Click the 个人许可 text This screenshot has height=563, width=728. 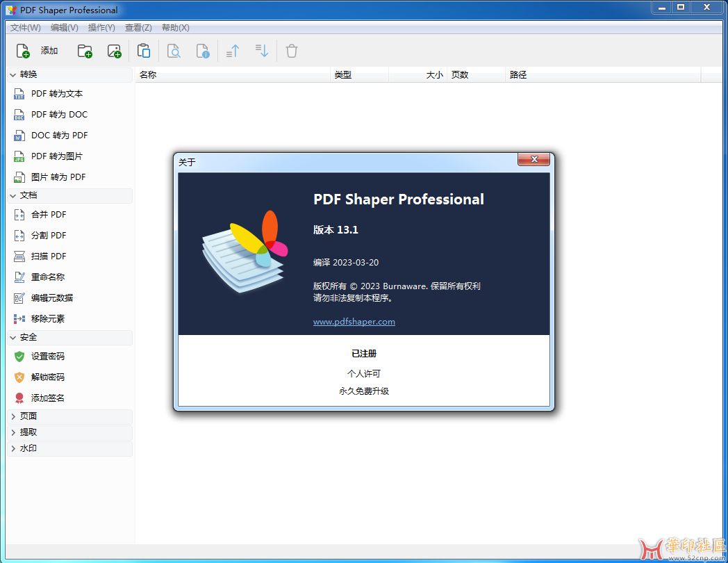(x=364, y=373)
